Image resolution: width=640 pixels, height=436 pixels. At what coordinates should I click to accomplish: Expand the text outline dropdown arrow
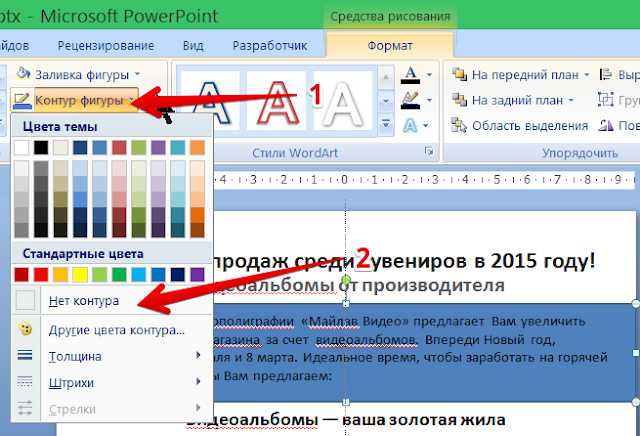tap(429, 100)
